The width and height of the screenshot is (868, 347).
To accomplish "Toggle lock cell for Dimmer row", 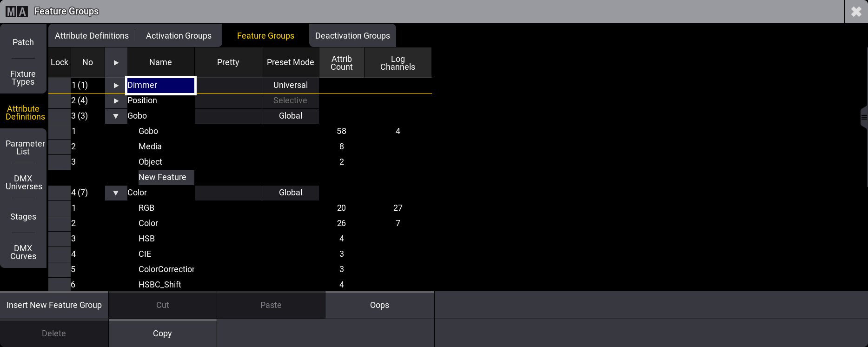I will (59, 86).
